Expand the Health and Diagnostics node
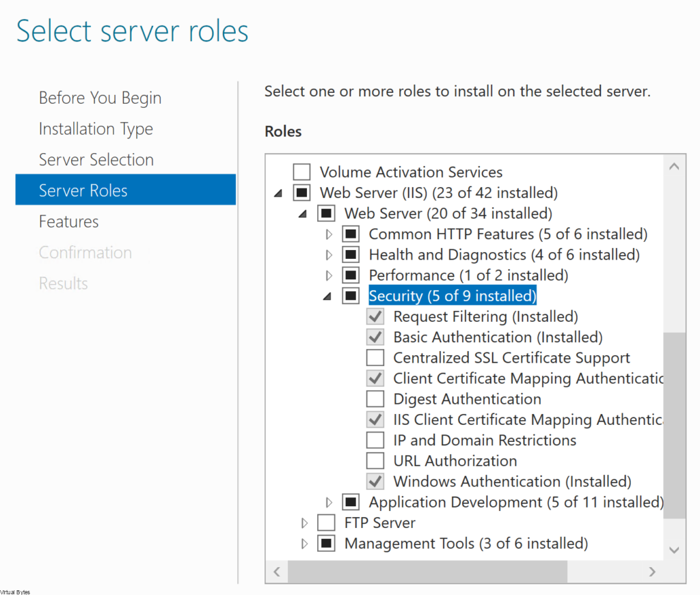Screen dimensions: 700x595 329,255
